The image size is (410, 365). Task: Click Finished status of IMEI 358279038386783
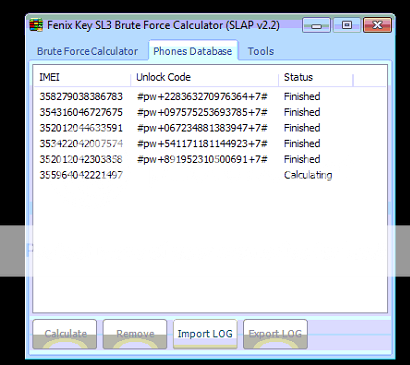(302, 97)
